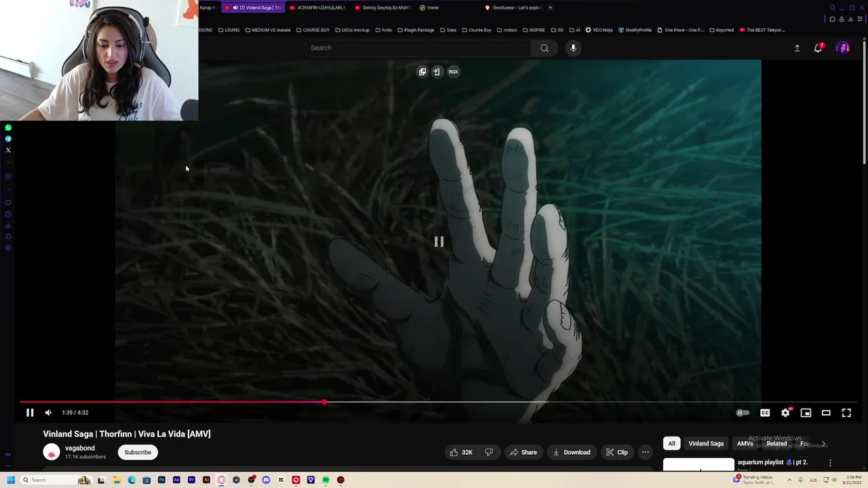Enter full screen mode
This screenshot has height=488, width=868.
coord(846,413)
